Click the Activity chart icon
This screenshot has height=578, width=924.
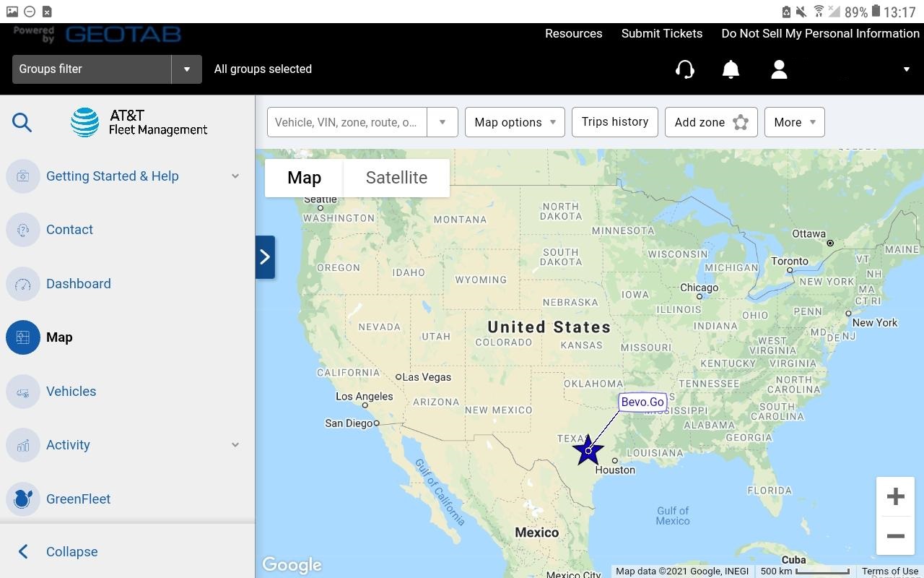tap(23, 445)
